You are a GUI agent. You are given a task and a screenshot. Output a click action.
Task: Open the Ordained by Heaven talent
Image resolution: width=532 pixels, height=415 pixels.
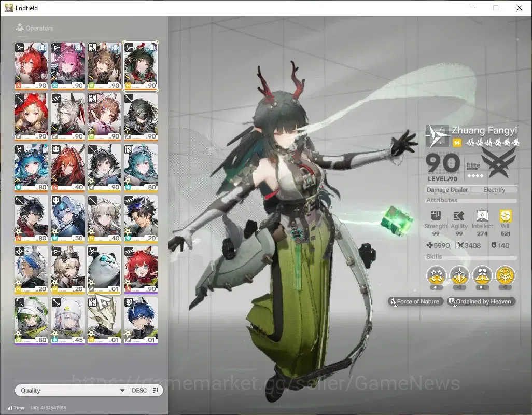(481, 301)
